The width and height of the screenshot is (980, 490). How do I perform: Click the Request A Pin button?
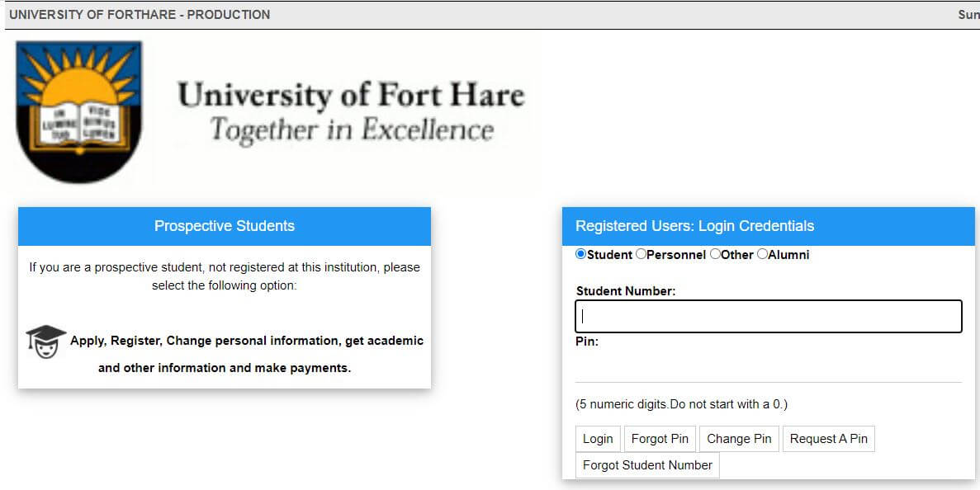[828, 439]
